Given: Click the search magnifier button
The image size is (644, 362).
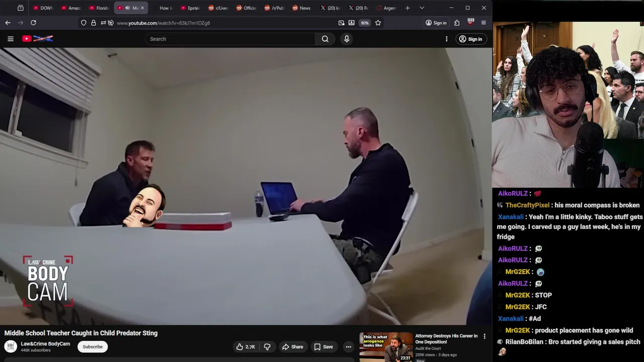Looking at the screenshot, I should [325, 39].
